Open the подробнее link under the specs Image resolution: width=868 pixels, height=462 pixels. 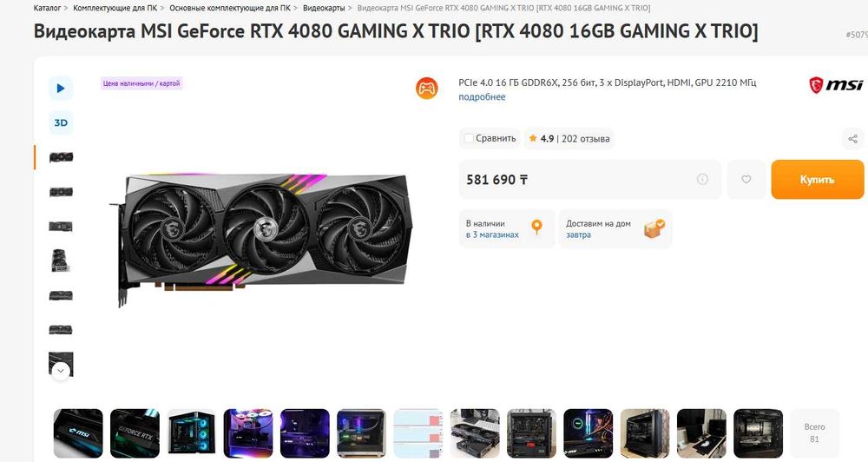point(482,97)
